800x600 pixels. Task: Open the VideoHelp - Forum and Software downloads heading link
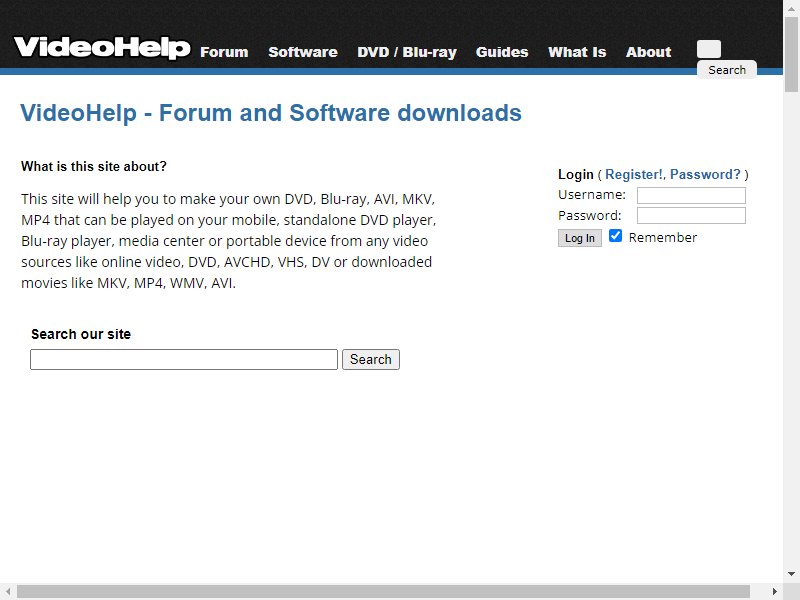point(271,113)
